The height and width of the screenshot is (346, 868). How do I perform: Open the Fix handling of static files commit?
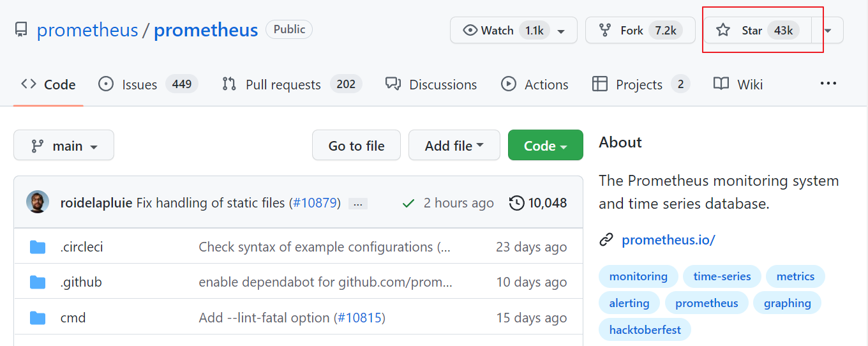click(x=211, y=203)
